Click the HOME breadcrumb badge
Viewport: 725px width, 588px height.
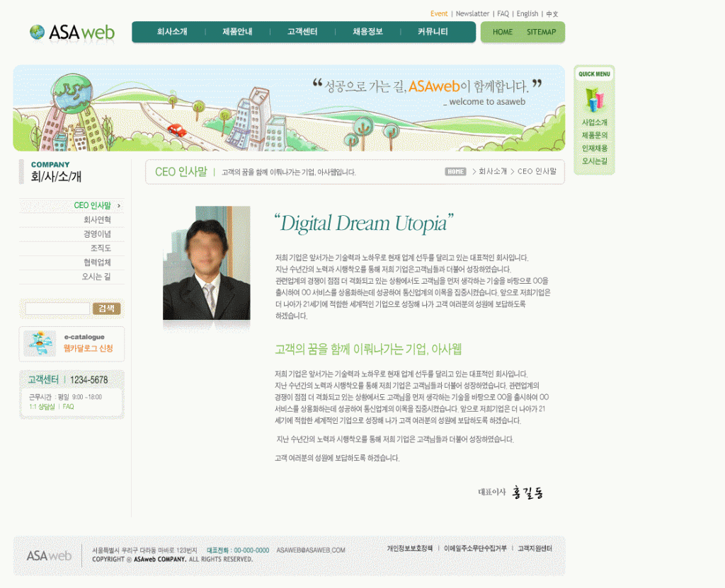[x=455, y=171]
